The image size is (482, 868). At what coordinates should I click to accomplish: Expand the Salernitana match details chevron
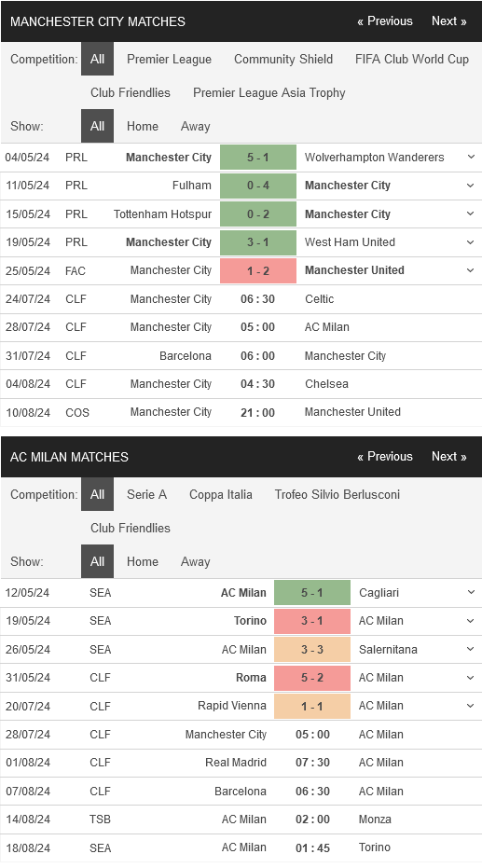pyautogui.click(x=471, y=649)
